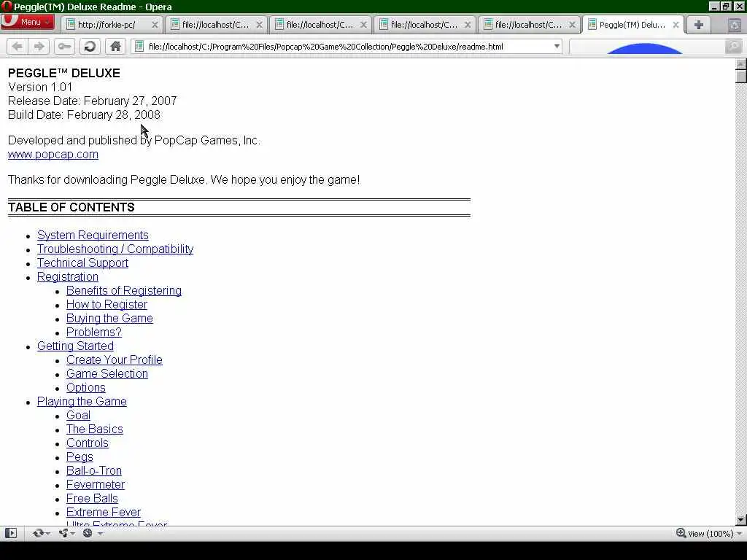The height and width of the screenshot is (560, 747).
Task: Close the http://forkie-pc/ tab
Action: point(155,25)
